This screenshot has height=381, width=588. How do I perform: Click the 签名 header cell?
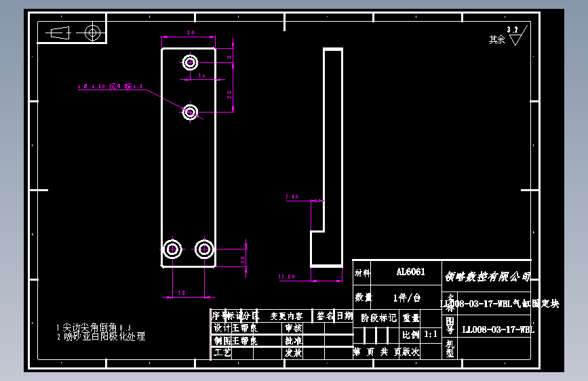tap(325, 316)
